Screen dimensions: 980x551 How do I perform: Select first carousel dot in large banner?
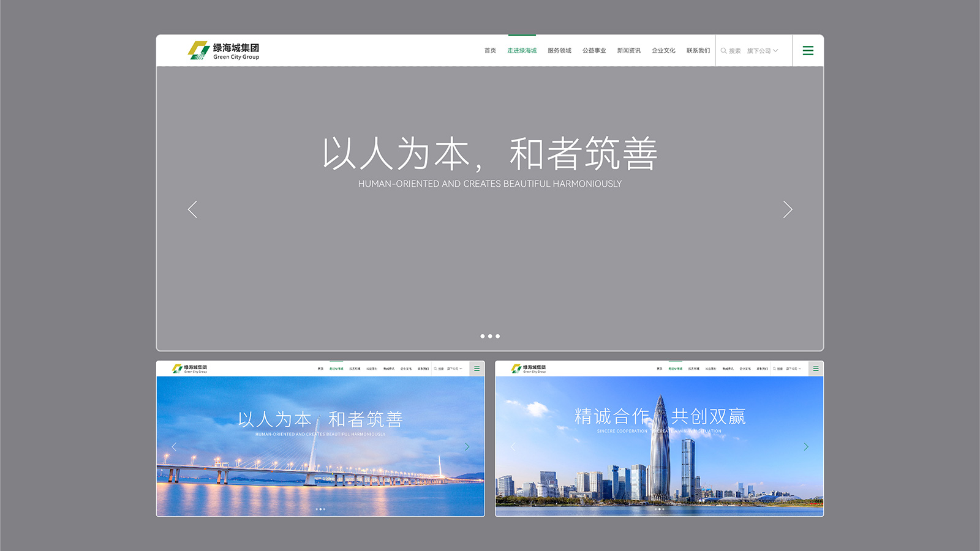(x=483, y=336)
